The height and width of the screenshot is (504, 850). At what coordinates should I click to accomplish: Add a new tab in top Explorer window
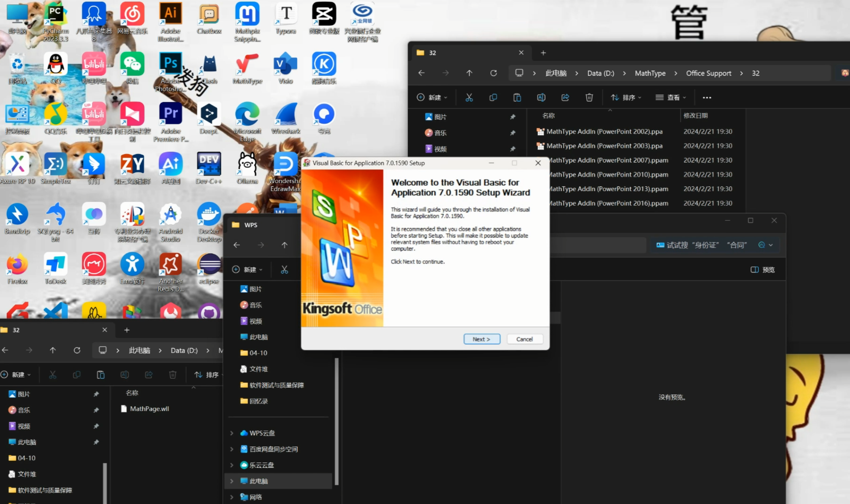543,53
